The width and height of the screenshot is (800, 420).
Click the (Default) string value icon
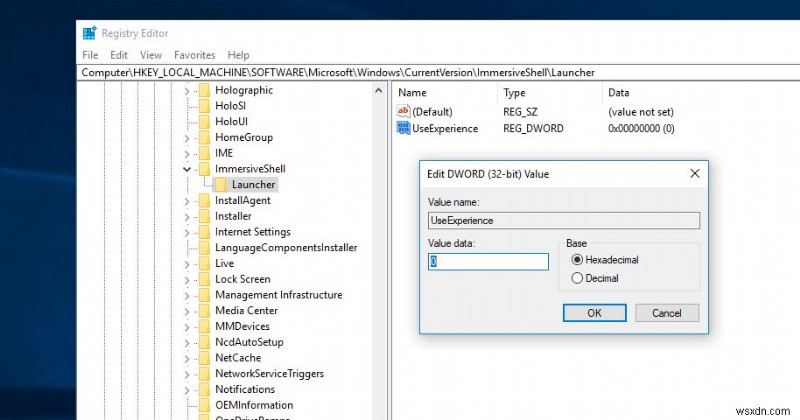[403, 111]
